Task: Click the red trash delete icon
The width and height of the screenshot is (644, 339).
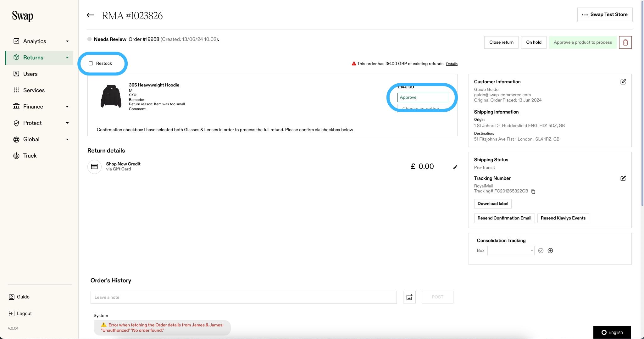Action: point(625,42)
